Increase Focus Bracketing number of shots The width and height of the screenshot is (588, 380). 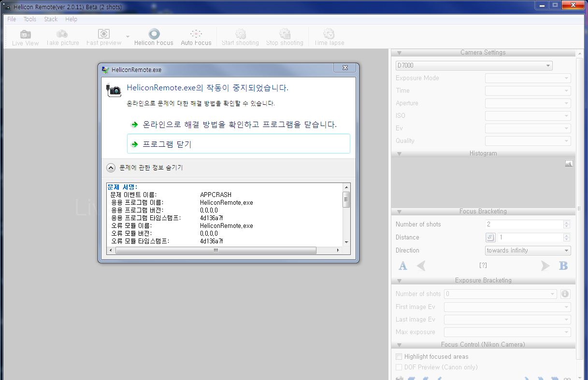pos(567,222)
